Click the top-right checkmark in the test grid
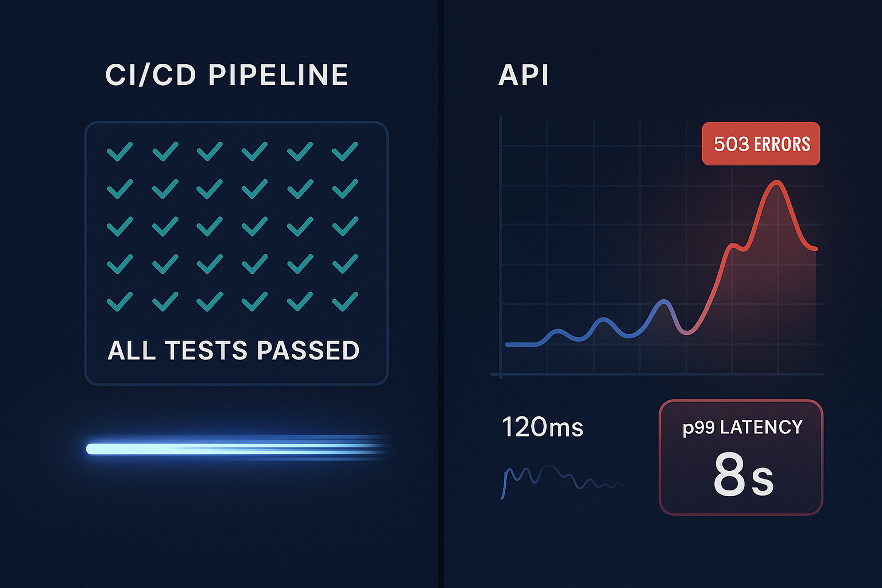The image size is (882, 588). click(x=345, y=152)
